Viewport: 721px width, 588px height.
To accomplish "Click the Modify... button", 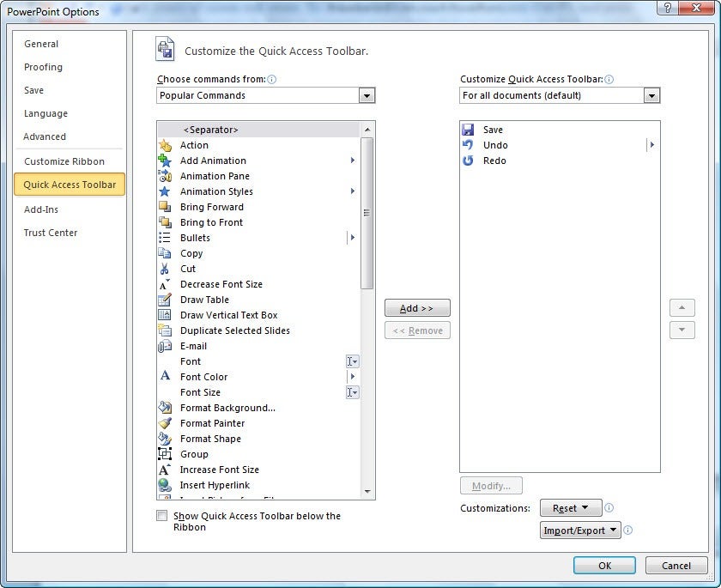I will (x=491, y=486).
